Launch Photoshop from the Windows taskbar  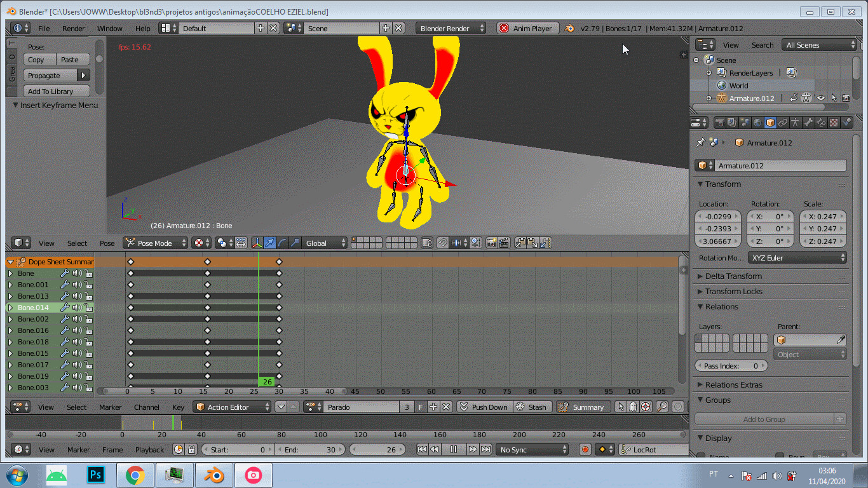pos(97,475)
